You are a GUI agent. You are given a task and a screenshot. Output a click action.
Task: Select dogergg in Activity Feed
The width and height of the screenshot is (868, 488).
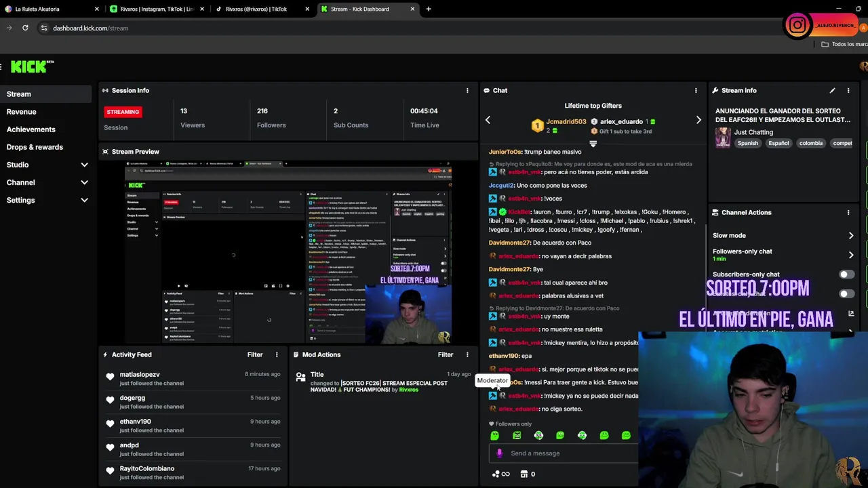click(x=132, y=398)
